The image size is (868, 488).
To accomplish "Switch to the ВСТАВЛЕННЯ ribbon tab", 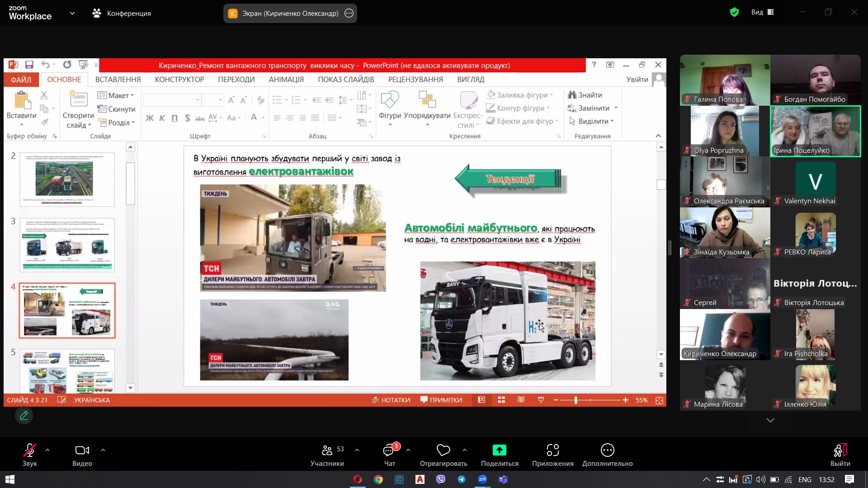I will (118, 80).
